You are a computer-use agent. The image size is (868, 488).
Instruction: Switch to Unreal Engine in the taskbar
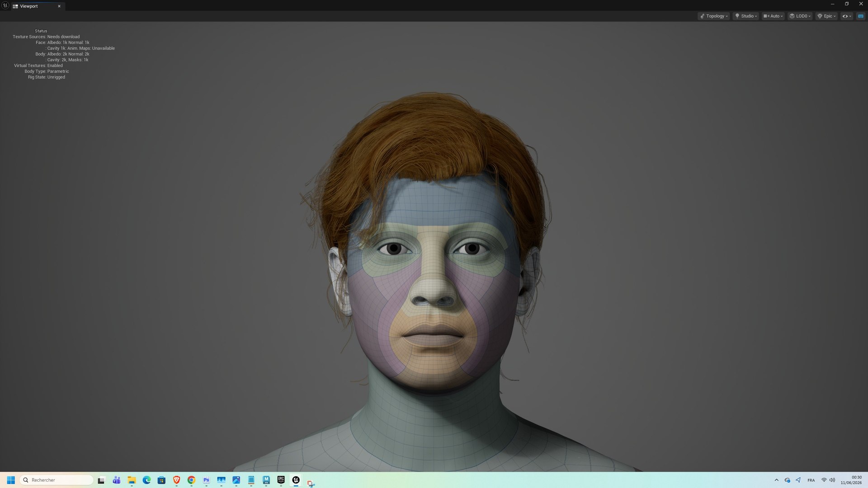[x=296, y=480]
